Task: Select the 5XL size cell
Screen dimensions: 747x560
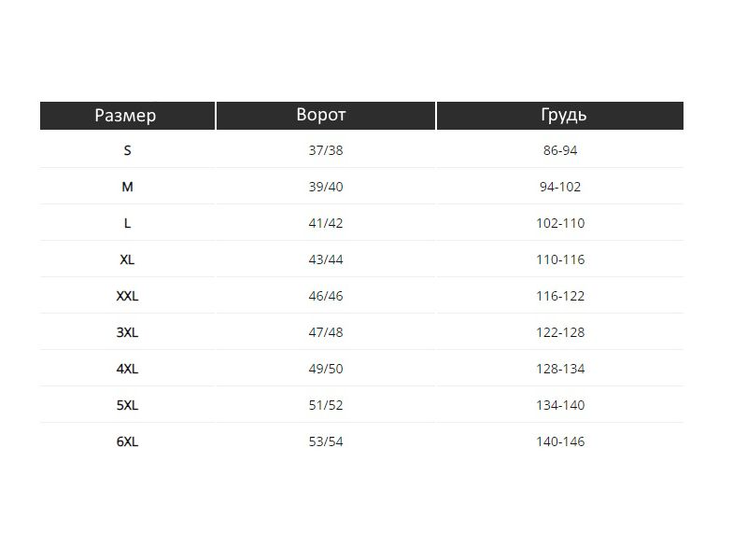Action: point(127,405)
